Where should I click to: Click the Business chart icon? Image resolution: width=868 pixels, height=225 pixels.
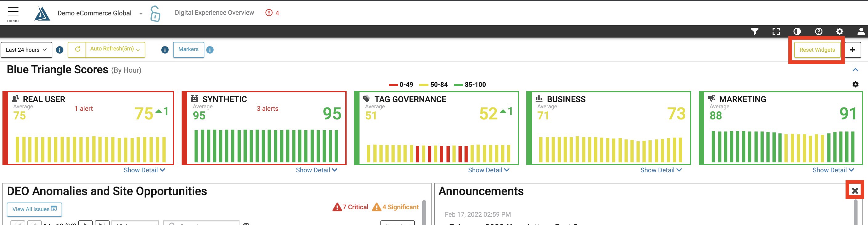coord(539,99)
